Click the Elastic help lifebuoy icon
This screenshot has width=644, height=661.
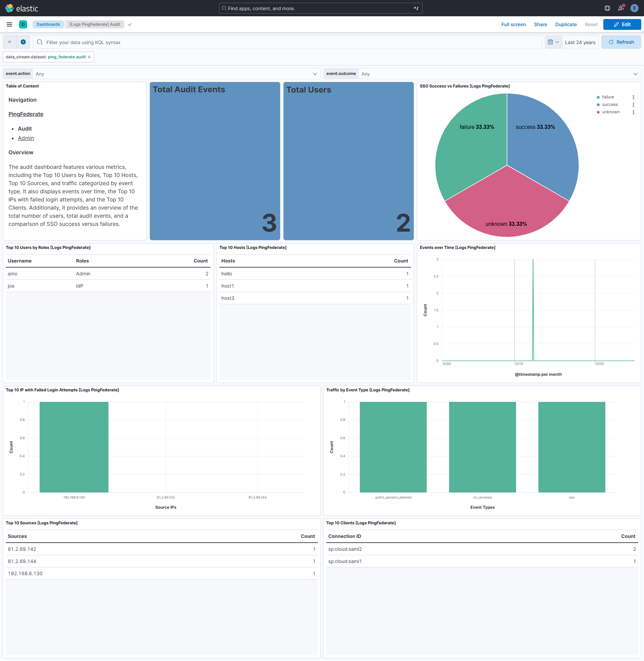pos(607,8)
